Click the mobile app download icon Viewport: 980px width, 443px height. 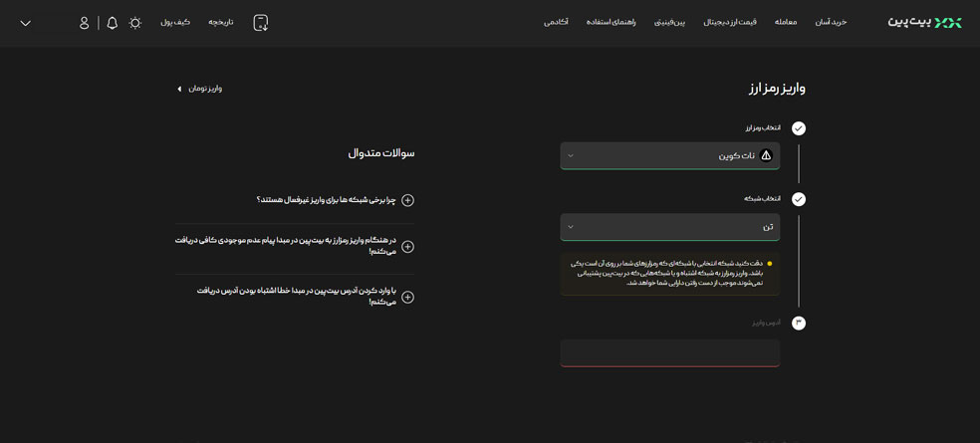tap(261, 23)
